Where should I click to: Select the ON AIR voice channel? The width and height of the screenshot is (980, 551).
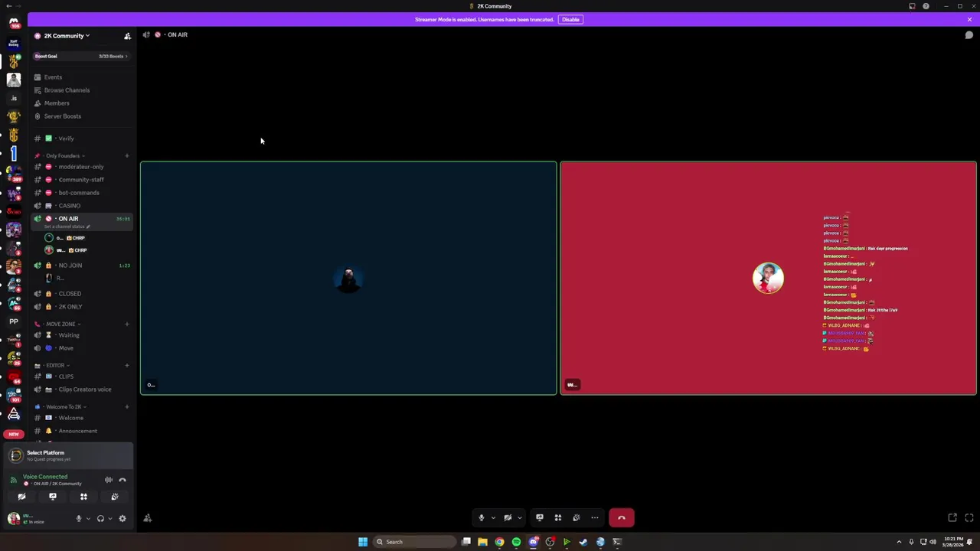pyautogui.click(x=81, y=219)
